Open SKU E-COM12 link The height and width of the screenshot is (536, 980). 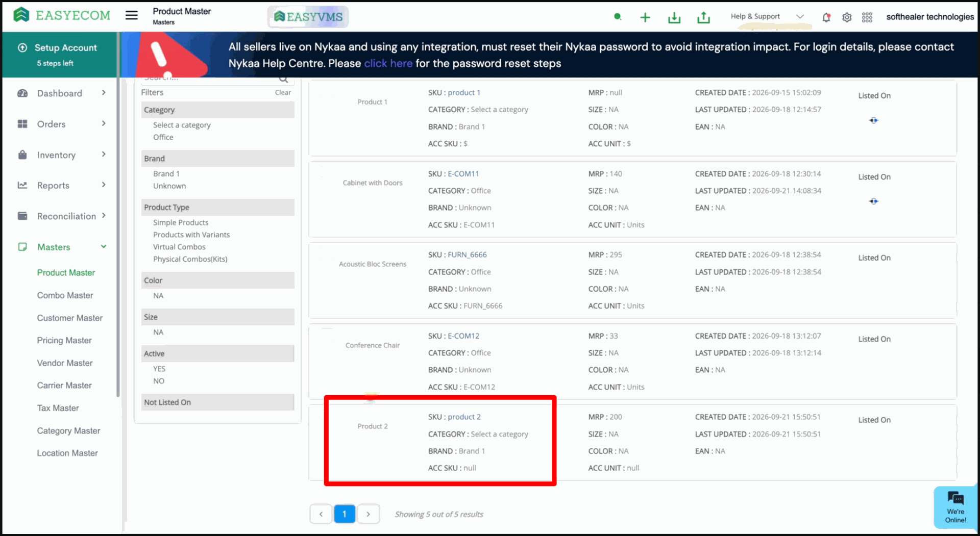click(463, 336)
